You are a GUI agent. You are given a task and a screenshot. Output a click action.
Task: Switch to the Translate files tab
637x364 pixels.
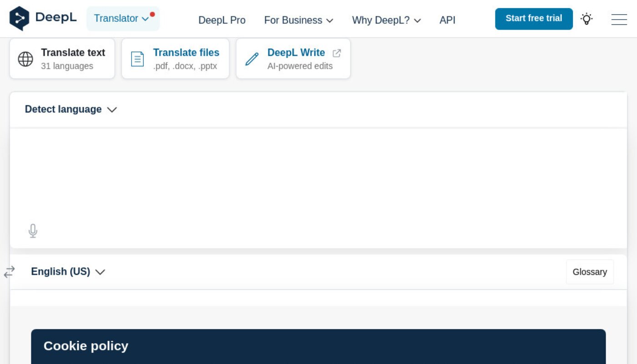pyautogui.click(x=175, y=59)
